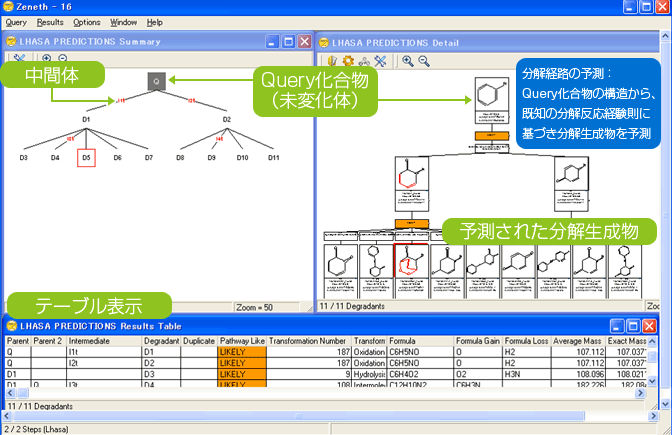Click Results Table horizontal scroll left arrow

click(x=11, y=393)
